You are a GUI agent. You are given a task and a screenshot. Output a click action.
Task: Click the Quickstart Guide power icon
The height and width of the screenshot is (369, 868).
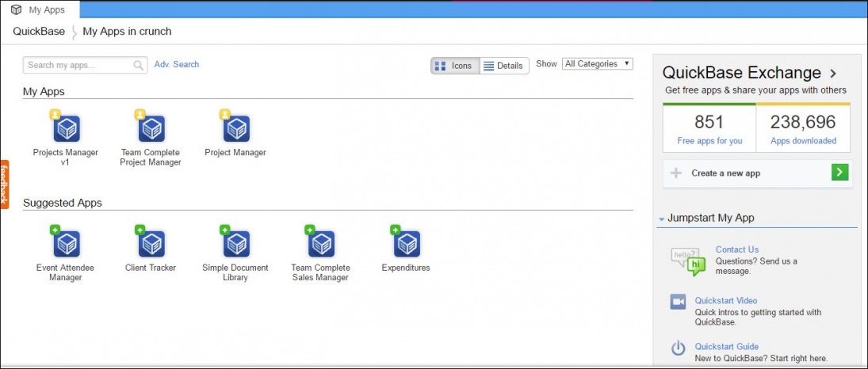point(678,348)
